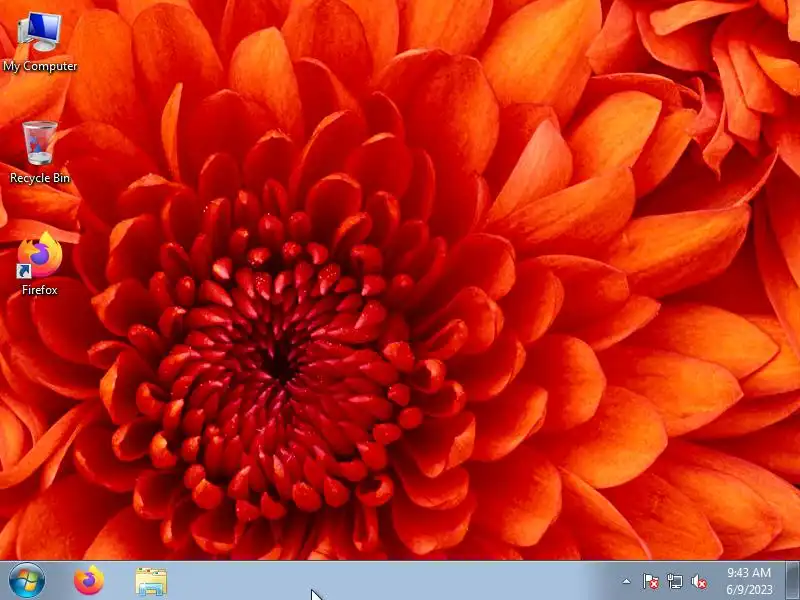Show hidden system tray icons
Image resolution: width=800 pixels, height=600 pixels.
627,581
